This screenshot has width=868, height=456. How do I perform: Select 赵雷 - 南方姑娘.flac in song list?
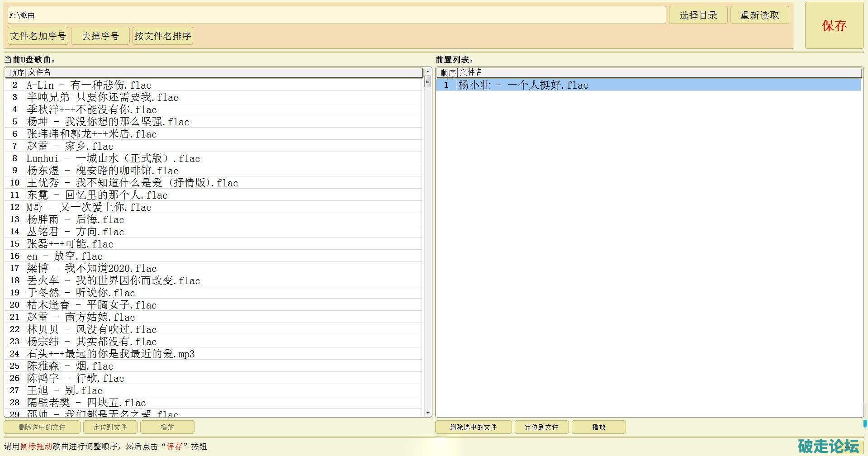(81, 317)
